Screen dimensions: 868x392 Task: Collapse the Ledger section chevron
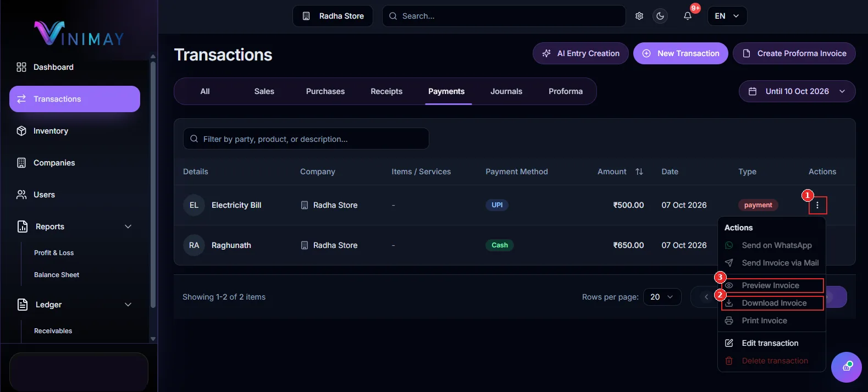pyautogui.click(x=128, y=305)
